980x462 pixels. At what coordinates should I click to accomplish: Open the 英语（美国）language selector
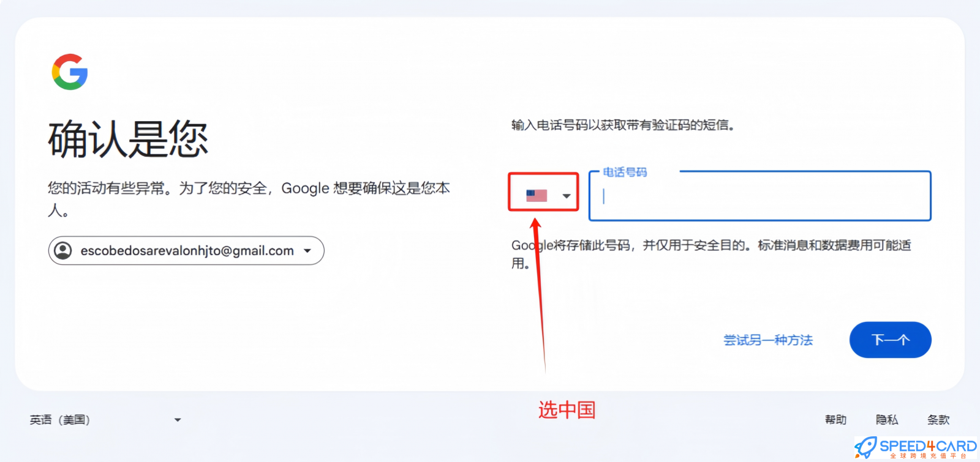105,420
